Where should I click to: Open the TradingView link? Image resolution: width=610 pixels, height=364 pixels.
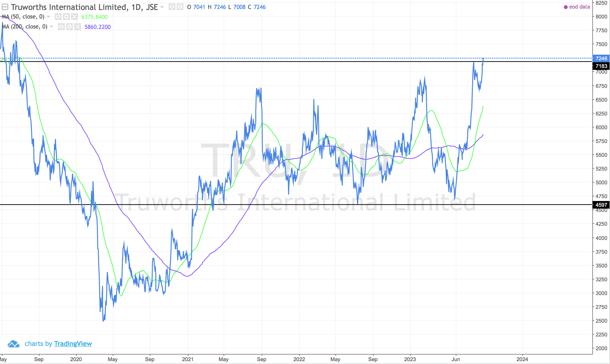tap(73, 344)
